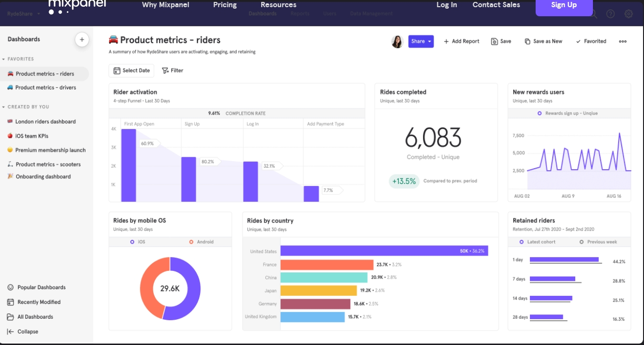Click the Germany bar in country chart
The image size is (644, 345).
point(317,304)
